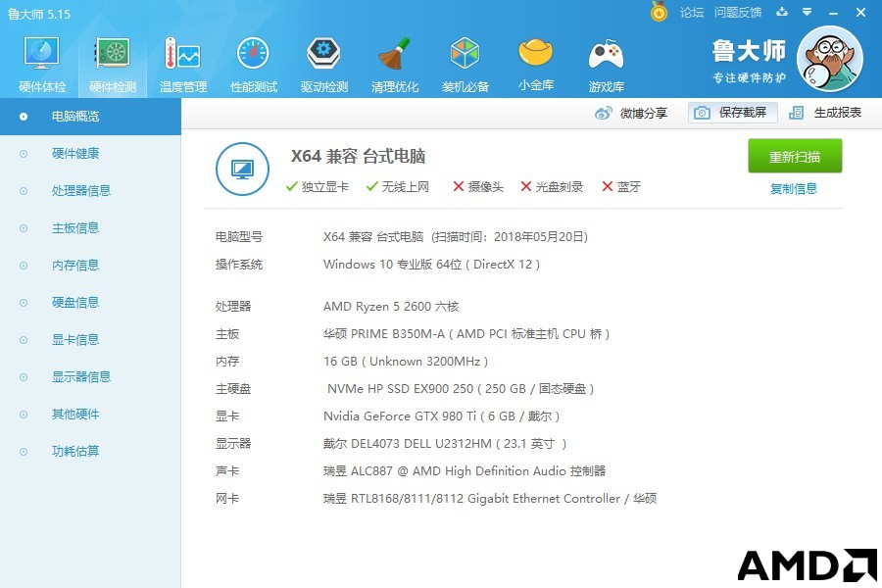Click the 蓝牙 Bluetooth indicator
The image size is (882, 588).
point(621,187)
